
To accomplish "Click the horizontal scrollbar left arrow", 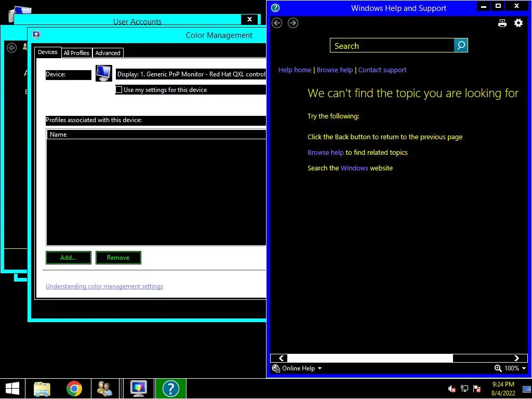I will [x=281, y=358].
